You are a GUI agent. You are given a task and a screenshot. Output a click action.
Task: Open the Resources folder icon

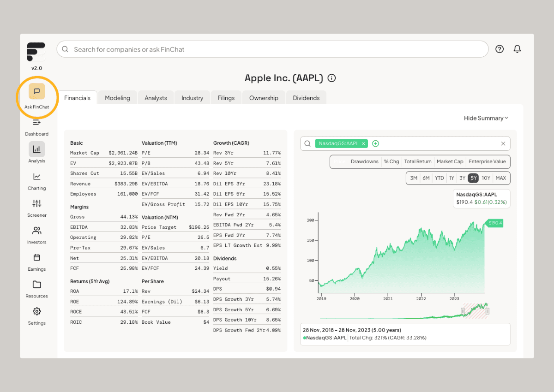[36, 285]
